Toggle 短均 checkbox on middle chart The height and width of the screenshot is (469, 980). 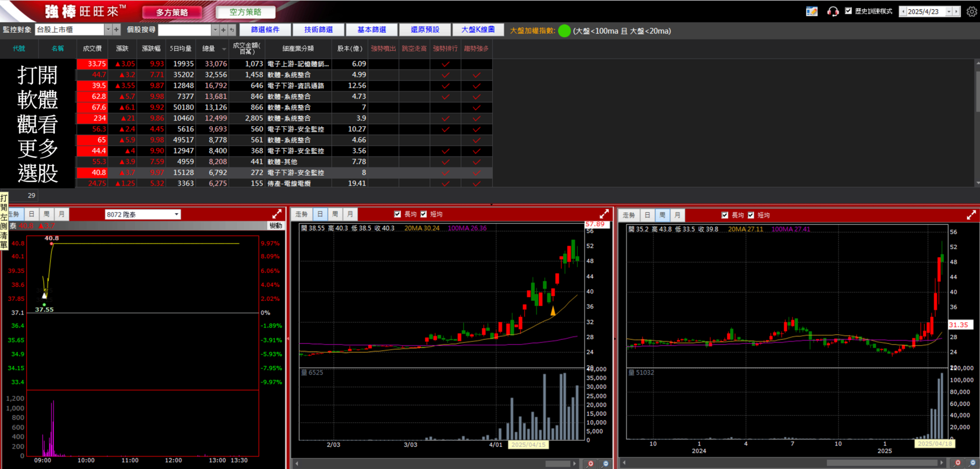pos(423,214)
